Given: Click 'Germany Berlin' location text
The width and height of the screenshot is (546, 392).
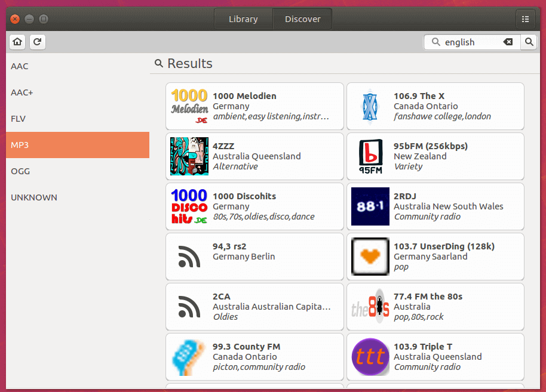Looking at the screenshot, I should tap(244, 257).
